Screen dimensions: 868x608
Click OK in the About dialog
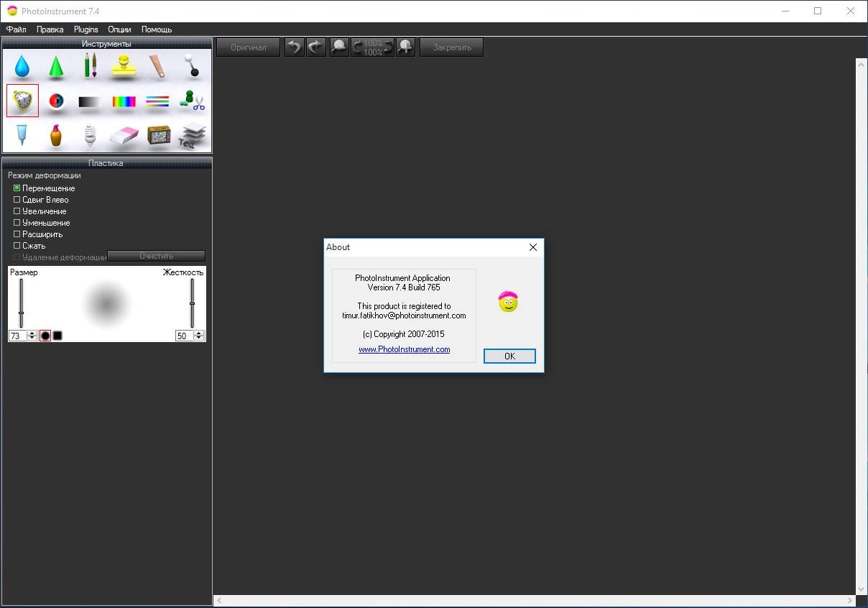point(509,356)
